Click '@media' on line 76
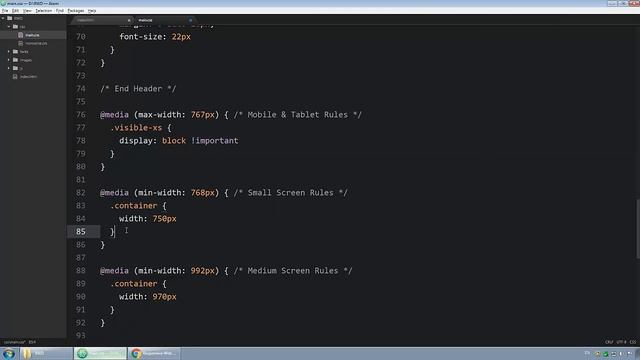640x360 pixels. coord(114,115)
